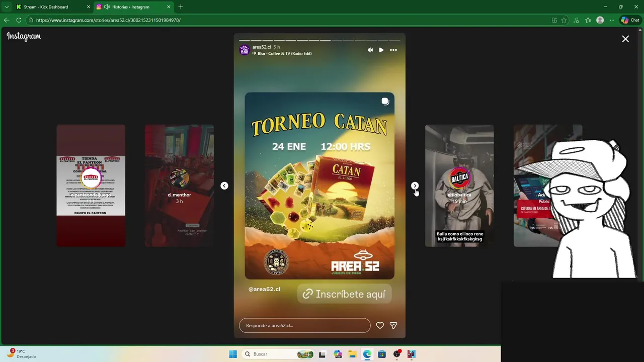Image resolution: width=644 pixels, height=362 pixels.
Task: Expand the tab actions dropdown
Action: pyautogui.click(x=7, y=7)
